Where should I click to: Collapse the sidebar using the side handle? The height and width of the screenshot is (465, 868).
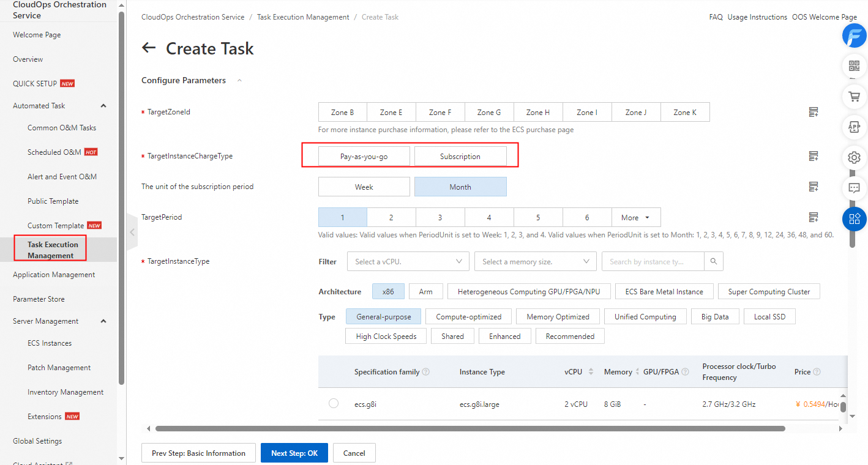click(132, 232)
